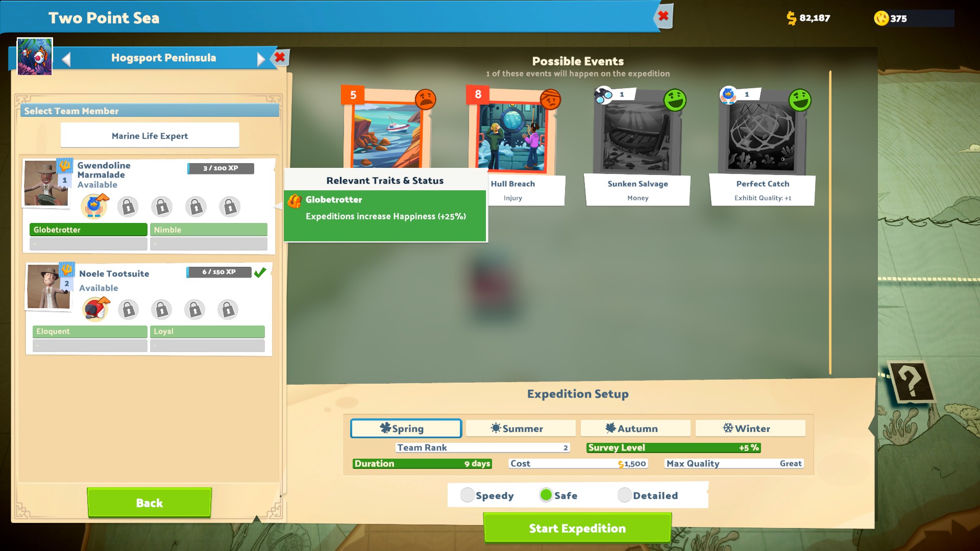Click Gwendoline's 3/100 XP progress bar

pos(220,168)
